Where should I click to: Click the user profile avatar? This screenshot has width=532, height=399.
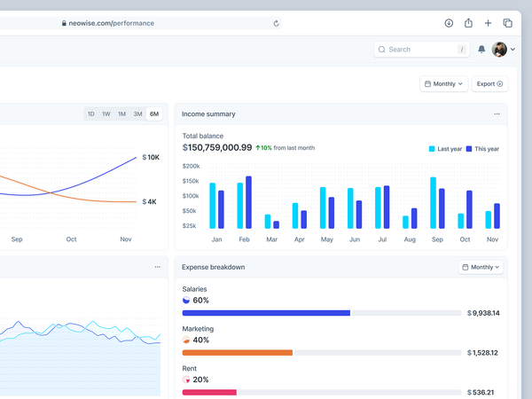[499, 50]
